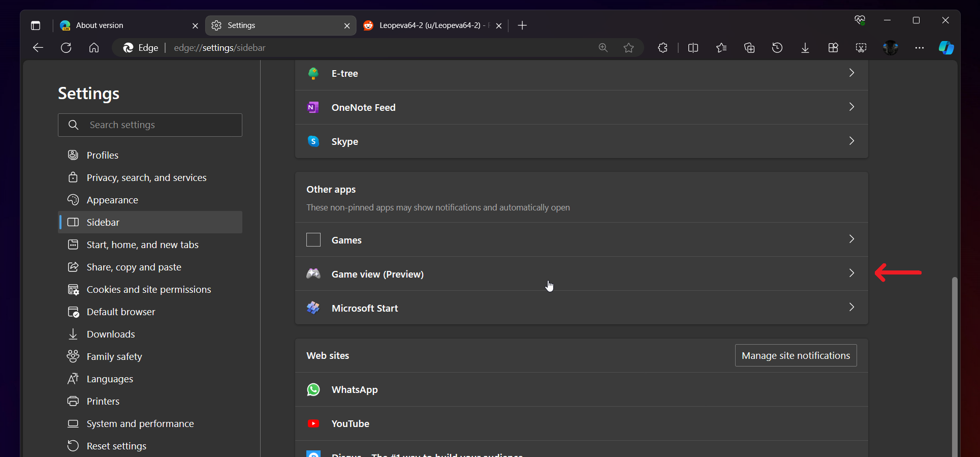Screen dimensions: 980x457
Task: Click the Microsoft Start icon
Action: (x=313, y=308)
